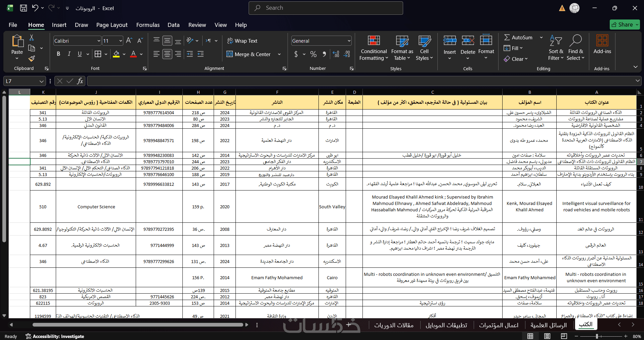Open the Review ribbon tab
Image resolution: width=644 pixels, height=340 pixels.
197,25
